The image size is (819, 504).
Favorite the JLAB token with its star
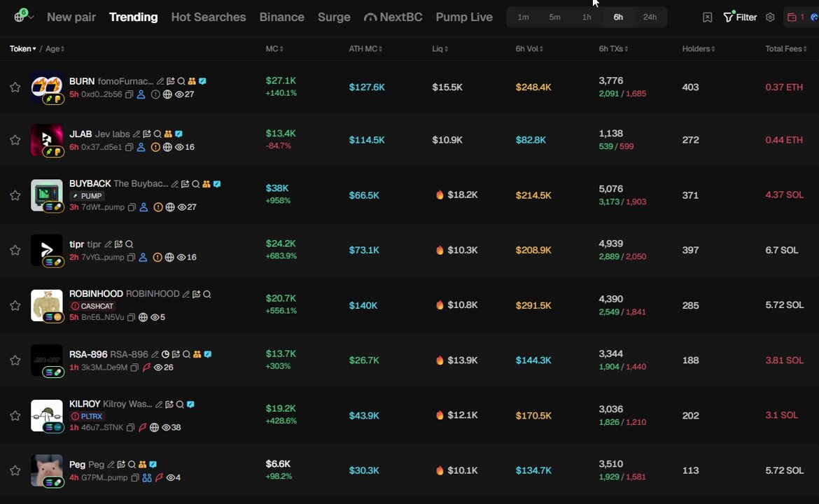tap(15, 140)
